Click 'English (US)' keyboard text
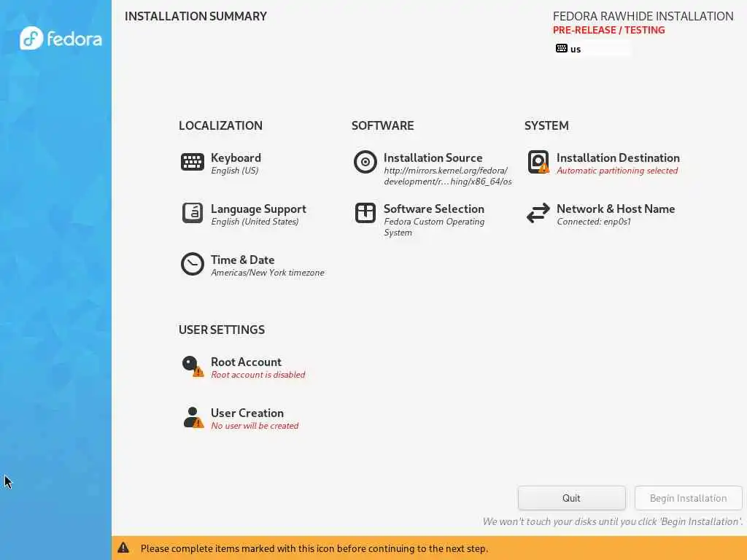The height and width of the screenshot is (560, 747). [x=235, y=171]
